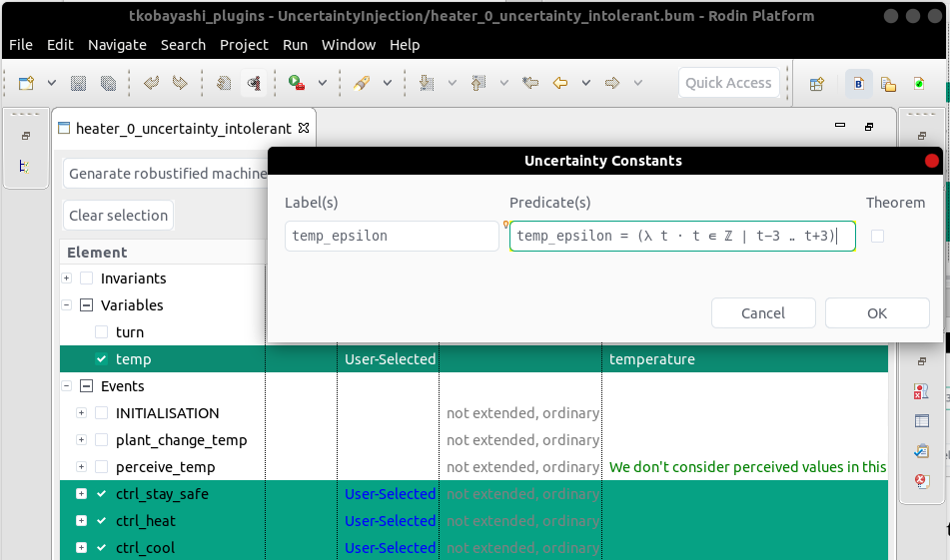Click the Next Annotation icon
Screen dimensions: 950x560
tap(427, 83)
